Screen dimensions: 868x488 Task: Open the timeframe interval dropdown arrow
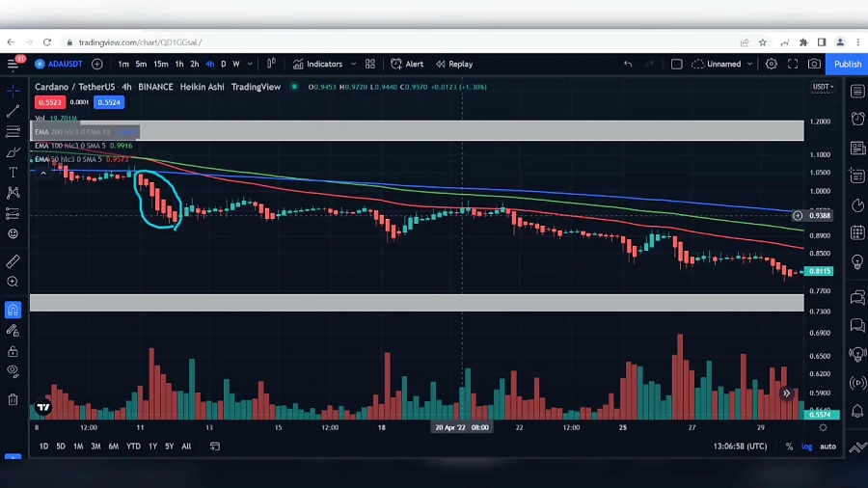(250, 65)
